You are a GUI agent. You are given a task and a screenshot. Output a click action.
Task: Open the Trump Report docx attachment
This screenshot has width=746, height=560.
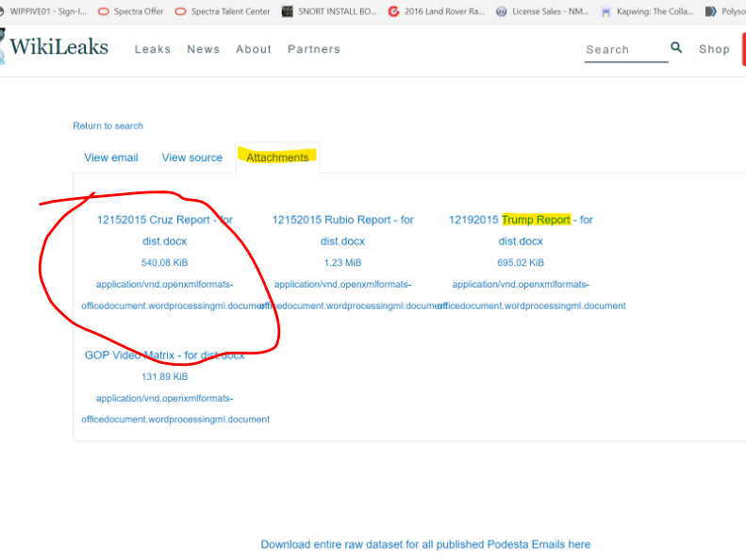[521, 230]
